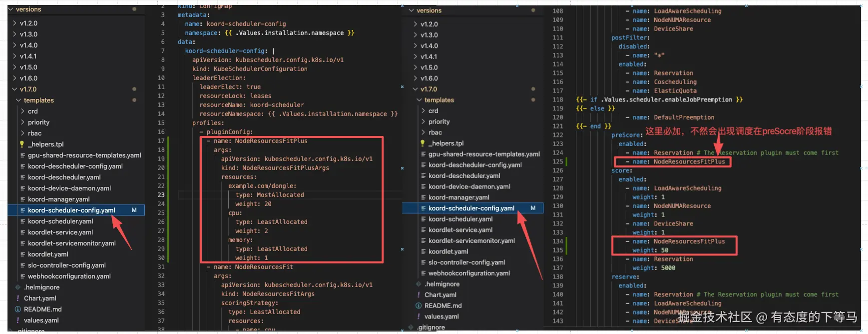Click line number 23 in left editor gutter
Screen dimensions: 868x334
tap(161, 195)
